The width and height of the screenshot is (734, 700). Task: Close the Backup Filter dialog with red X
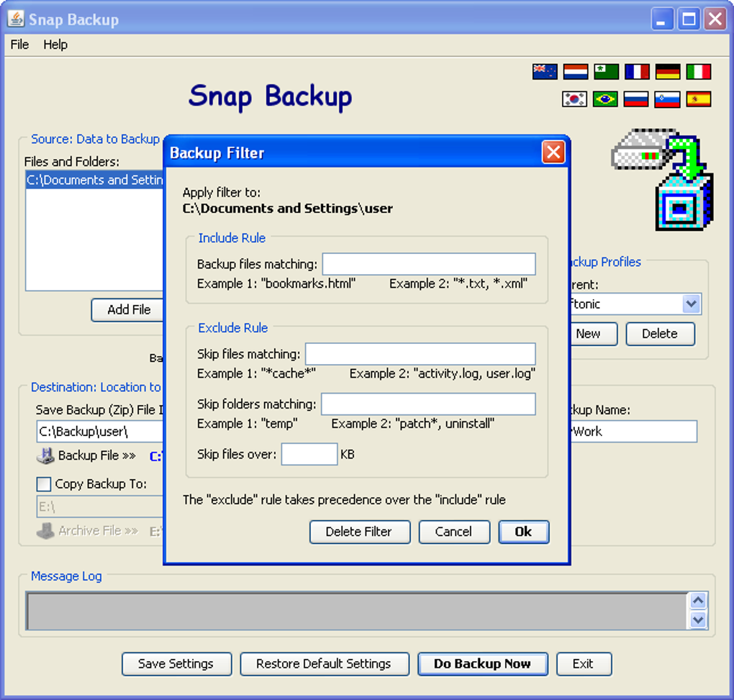[x=553, y=152]
